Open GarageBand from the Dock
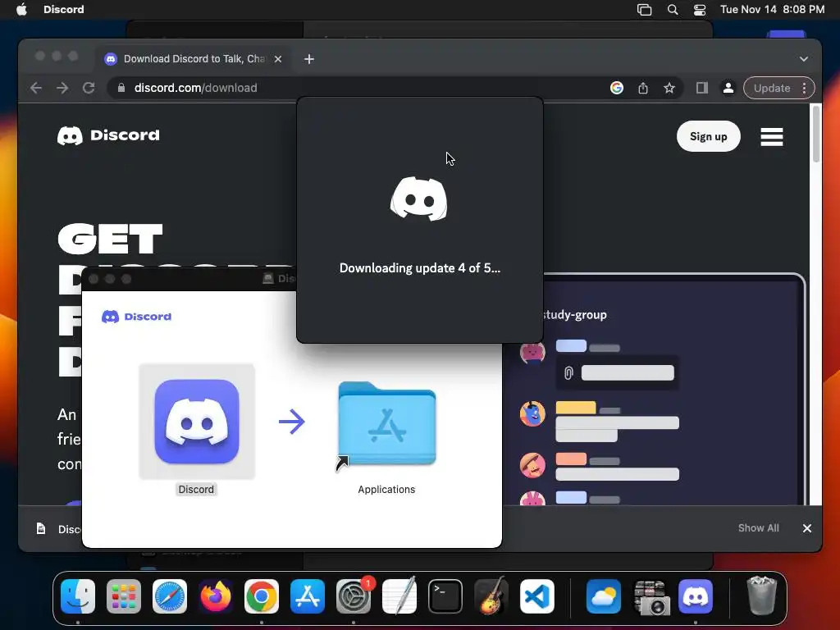This screenshot has width=840, height=630. pos(491,596)
